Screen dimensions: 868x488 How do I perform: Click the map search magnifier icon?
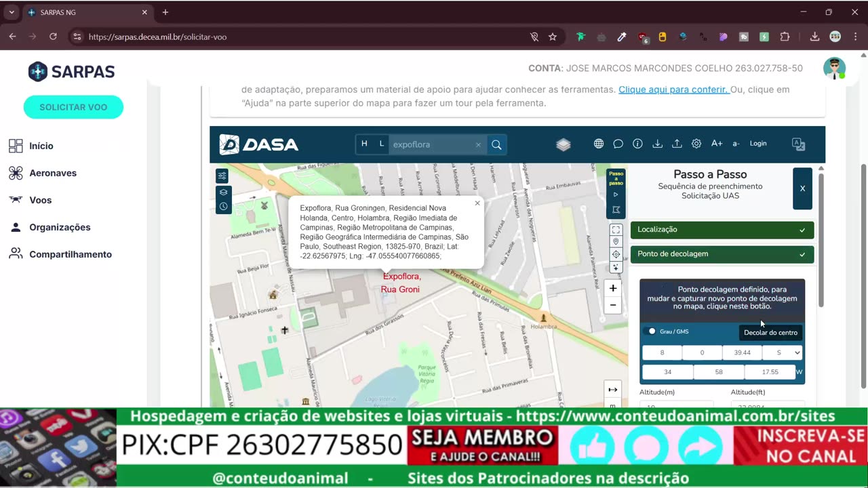[496, 144]
